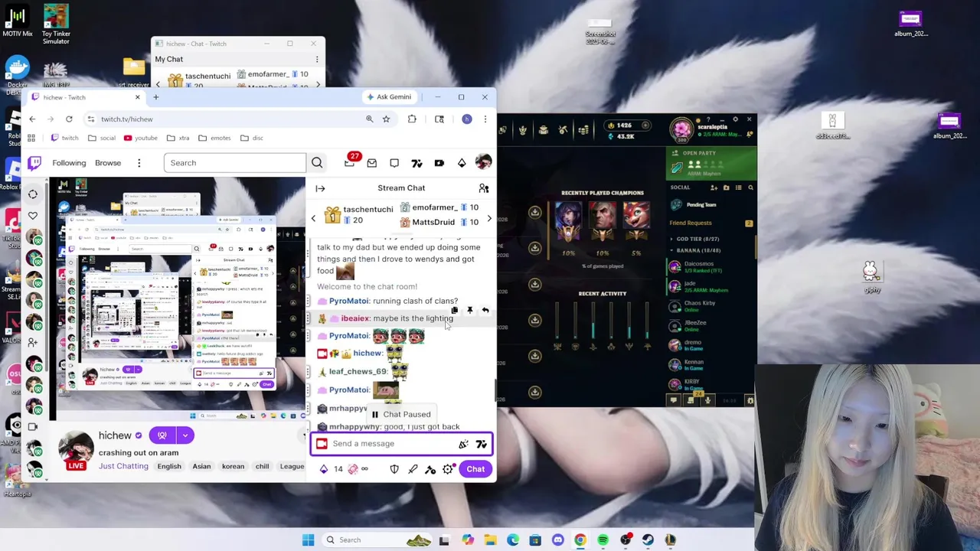Open File Explorer from the taskbar
The height and width of the screenshot is (551, 980).
(490, 540)
